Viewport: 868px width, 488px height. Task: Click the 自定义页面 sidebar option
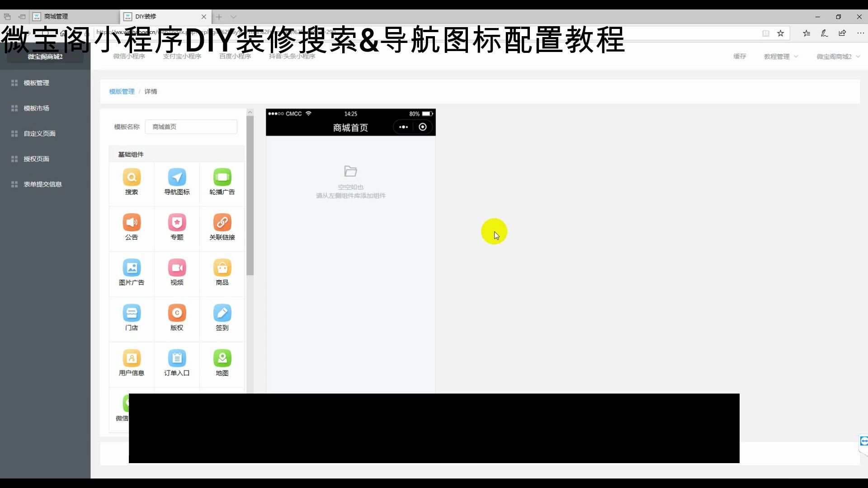(x=39, y=133)
